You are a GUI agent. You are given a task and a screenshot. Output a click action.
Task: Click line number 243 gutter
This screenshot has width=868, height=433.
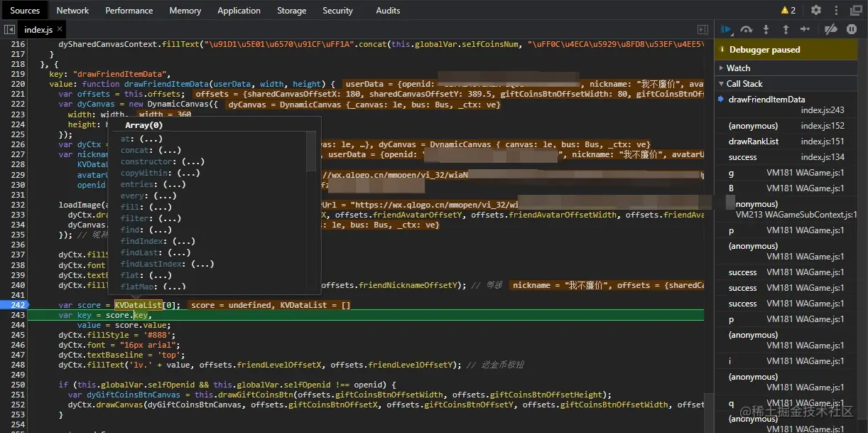18,315
